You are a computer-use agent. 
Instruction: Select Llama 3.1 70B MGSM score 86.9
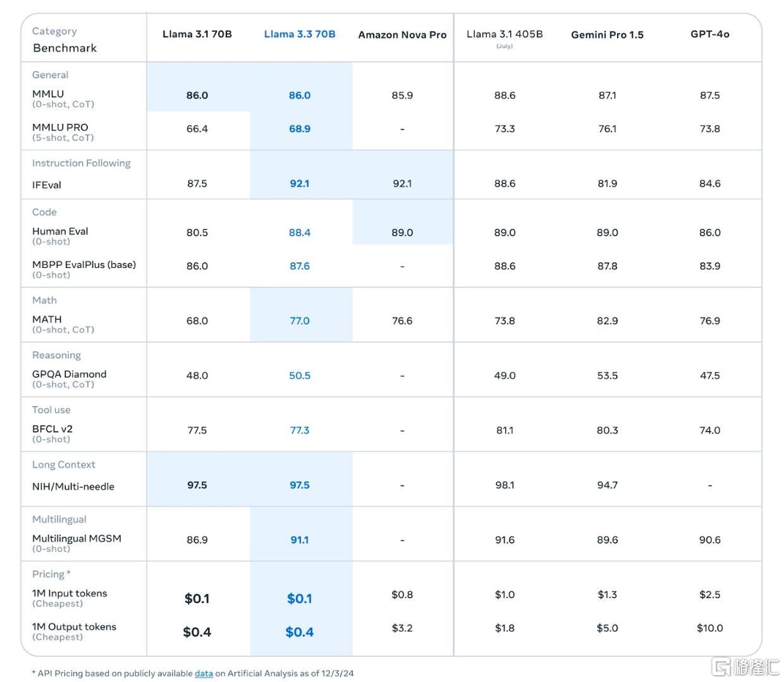pos(197,540)
